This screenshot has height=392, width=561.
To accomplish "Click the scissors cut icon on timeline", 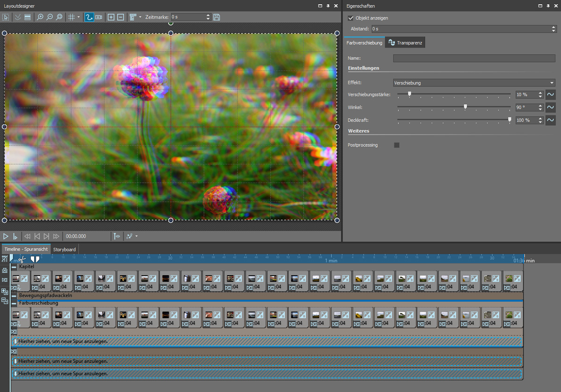I will point(22,258).
